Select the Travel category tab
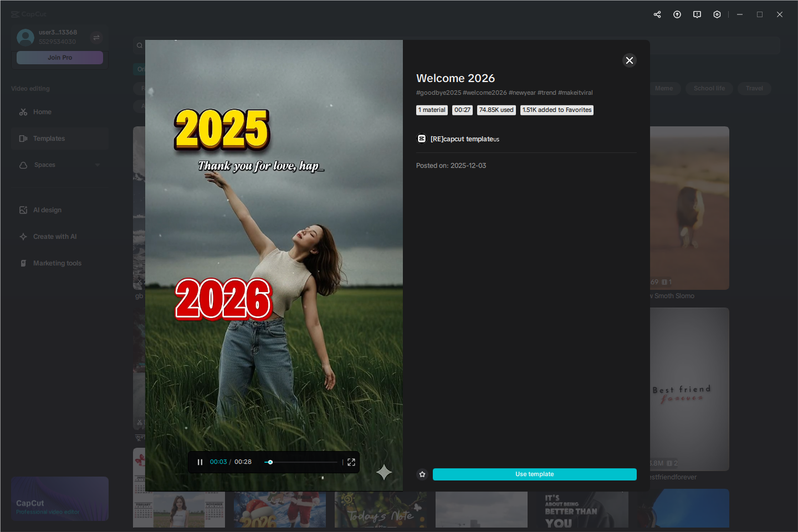The image size is (798, 532). (x=754, y=89)
